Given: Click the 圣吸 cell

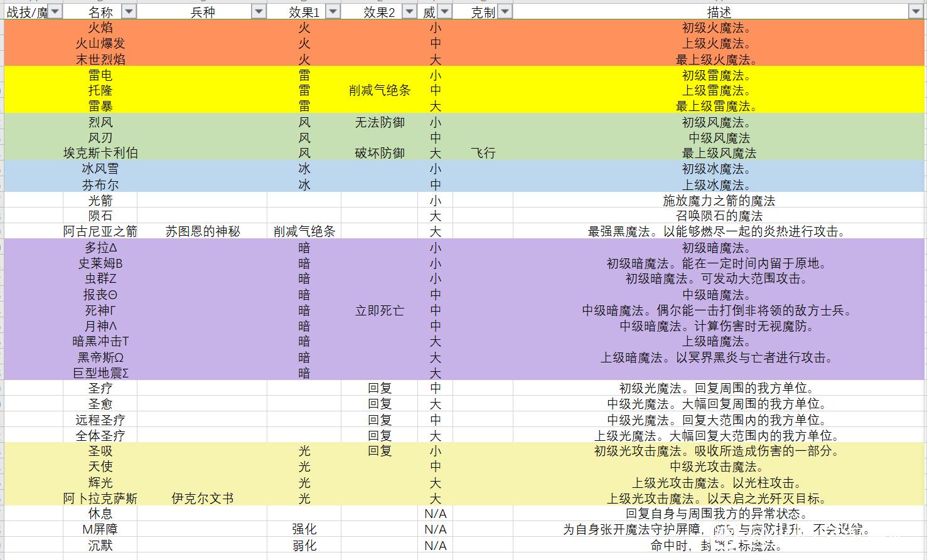Looking at the screenshot, I should (x=100, y=451).
